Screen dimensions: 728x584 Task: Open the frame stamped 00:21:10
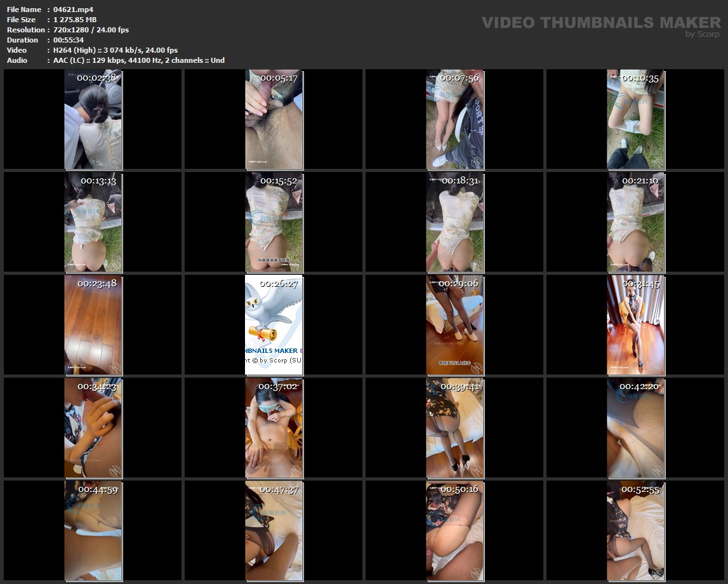click(636, 222)
